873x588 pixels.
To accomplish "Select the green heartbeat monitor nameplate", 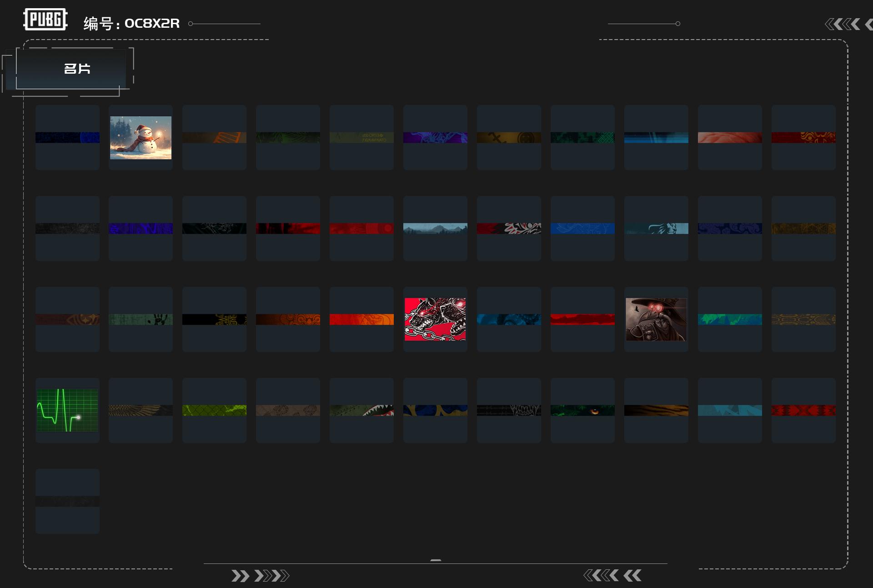I will pos(67,410).
